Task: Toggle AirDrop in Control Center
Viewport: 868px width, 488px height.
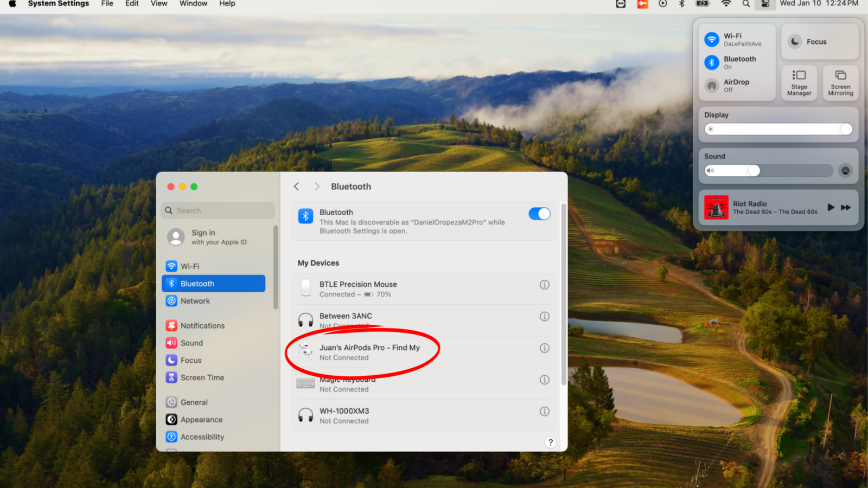Action: pyautogui.click(x=712, y=86)
